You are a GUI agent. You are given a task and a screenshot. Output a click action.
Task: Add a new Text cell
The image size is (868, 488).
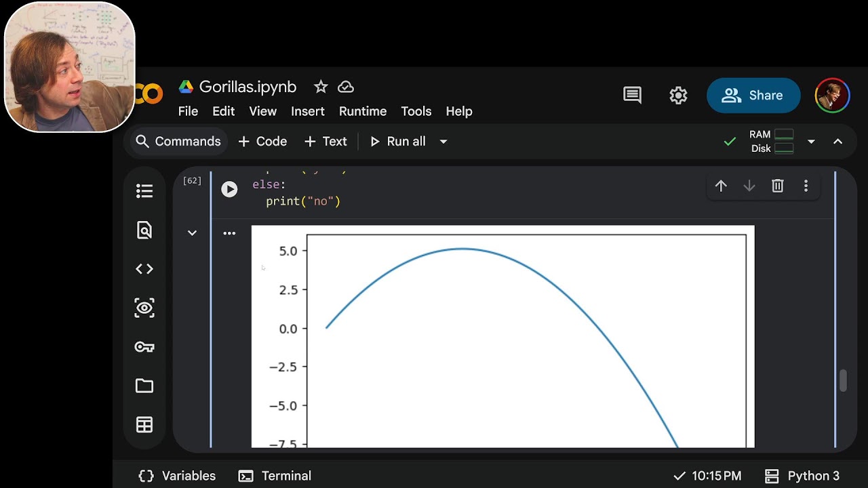click(325, 141)
